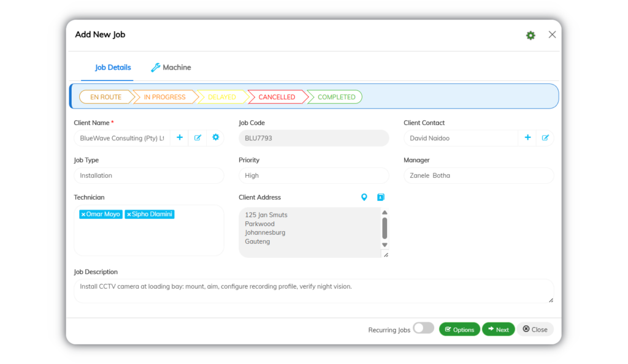Viewport: 628px width, 364px height.
Task: Open the Options button
Action: (459, 329)
